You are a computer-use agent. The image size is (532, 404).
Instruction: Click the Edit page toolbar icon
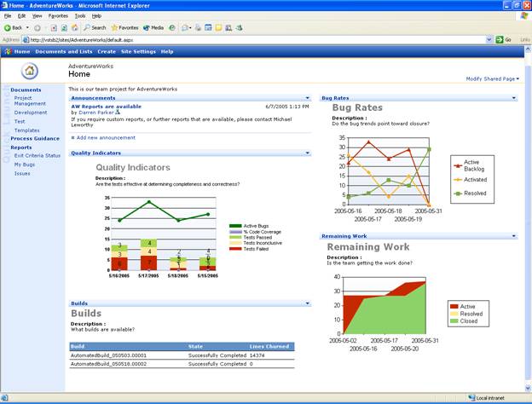tap(208, 28)
